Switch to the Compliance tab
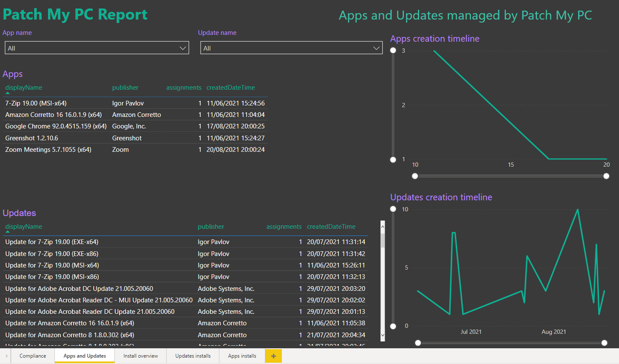The image size is (619, 364). 33,356
